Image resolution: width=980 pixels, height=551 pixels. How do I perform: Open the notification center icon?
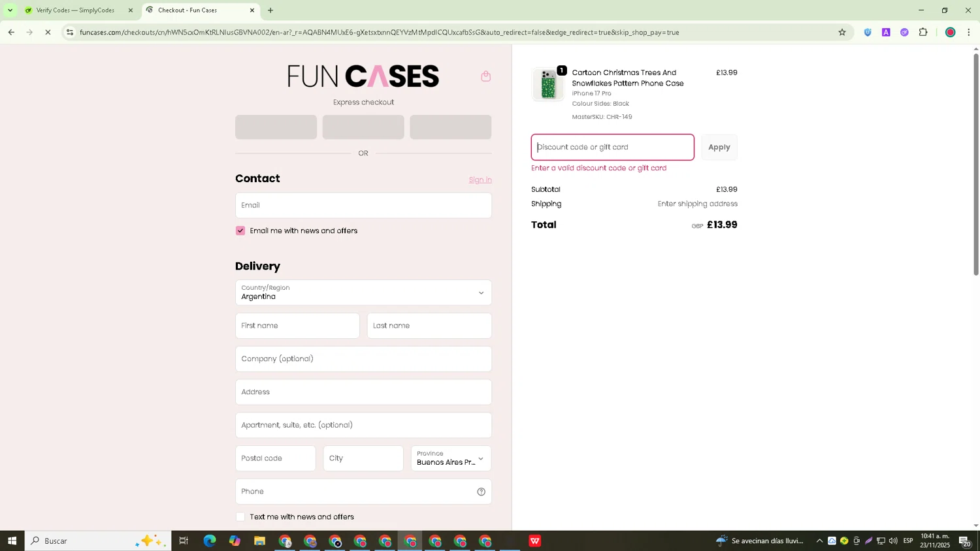click(x=965, y=541)
